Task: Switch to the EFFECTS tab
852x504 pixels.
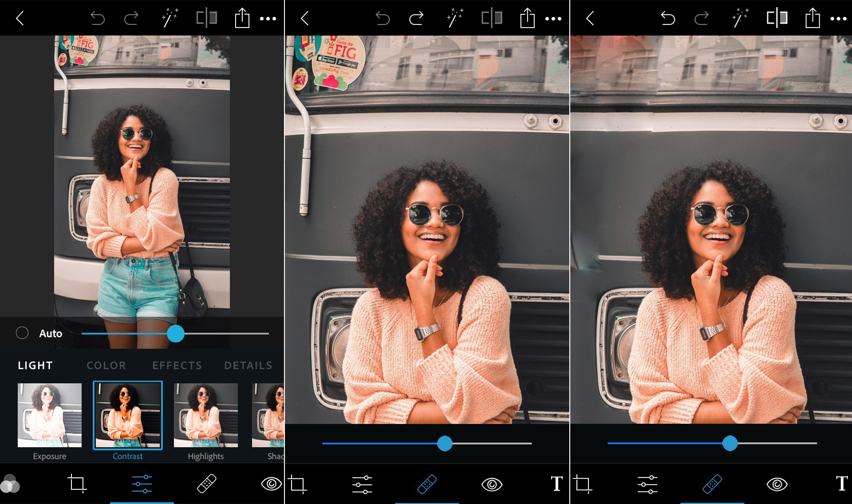Action: pos(177,365)
